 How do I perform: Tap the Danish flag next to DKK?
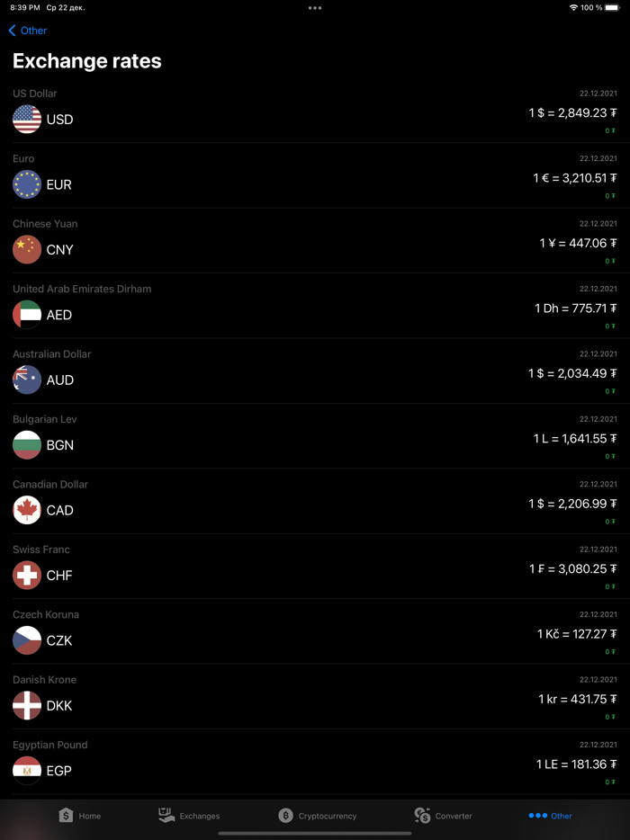[x=26, y=706]
